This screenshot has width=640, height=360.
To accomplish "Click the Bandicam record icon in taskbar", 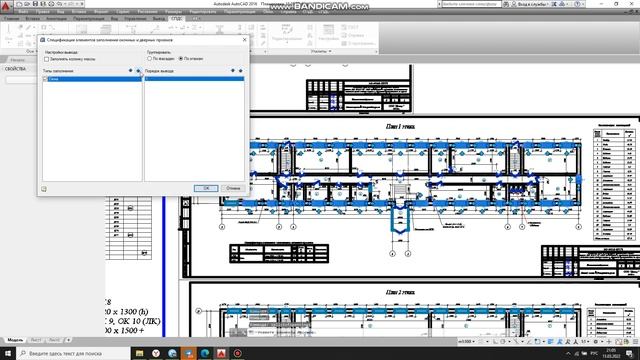I will click(238, 353).
